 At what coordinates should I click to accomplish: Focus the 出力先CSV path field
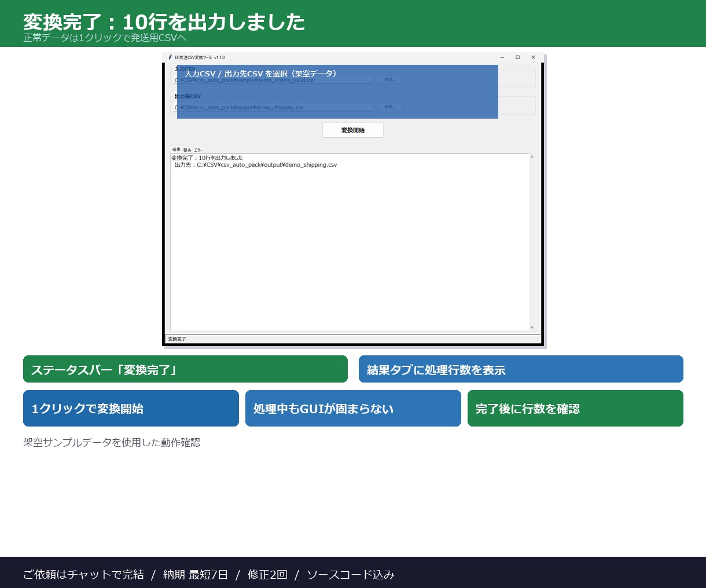tap(273, 107)
